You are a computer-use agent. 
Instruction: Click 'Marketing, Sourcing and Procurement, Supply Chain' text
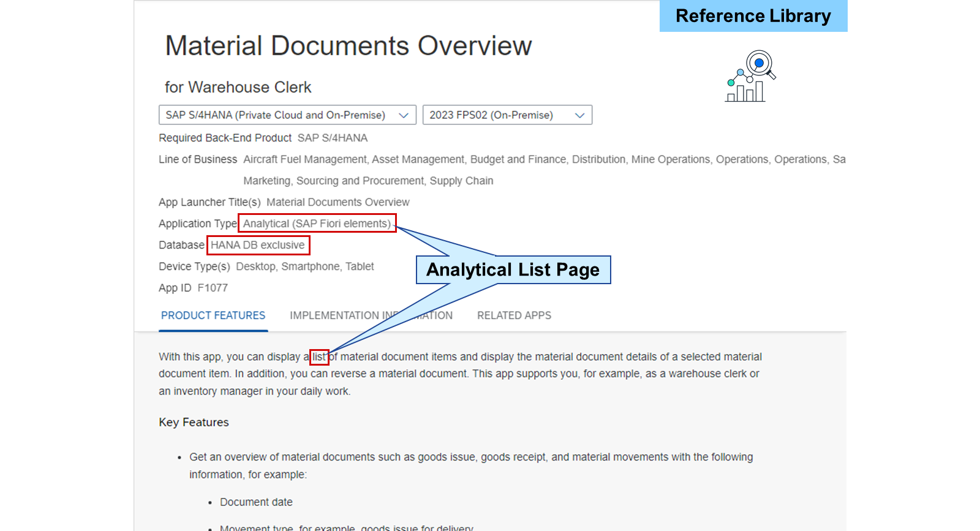[368, 181]
